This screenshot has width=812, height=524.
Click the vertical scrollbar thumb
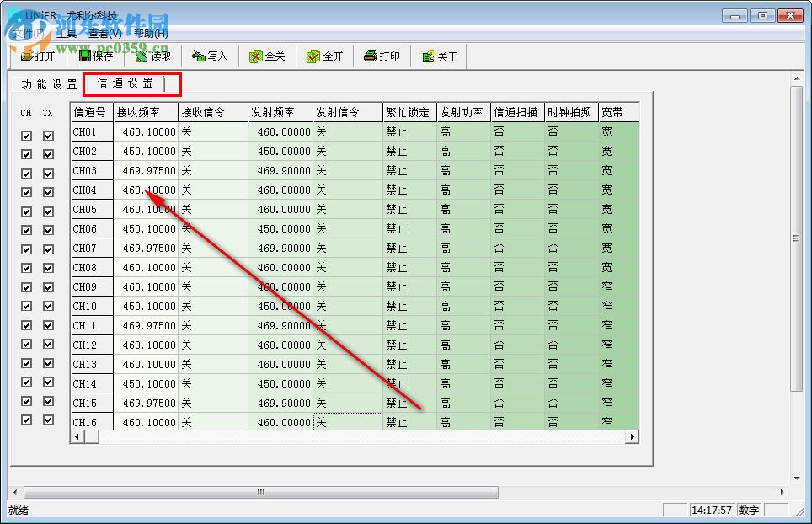coord(797,238)
